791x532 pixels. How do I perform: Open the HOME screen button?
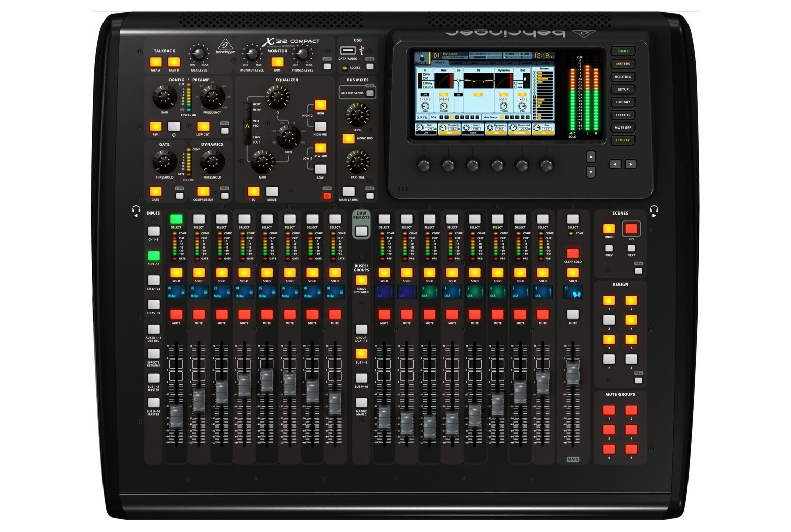pos(623,51)
